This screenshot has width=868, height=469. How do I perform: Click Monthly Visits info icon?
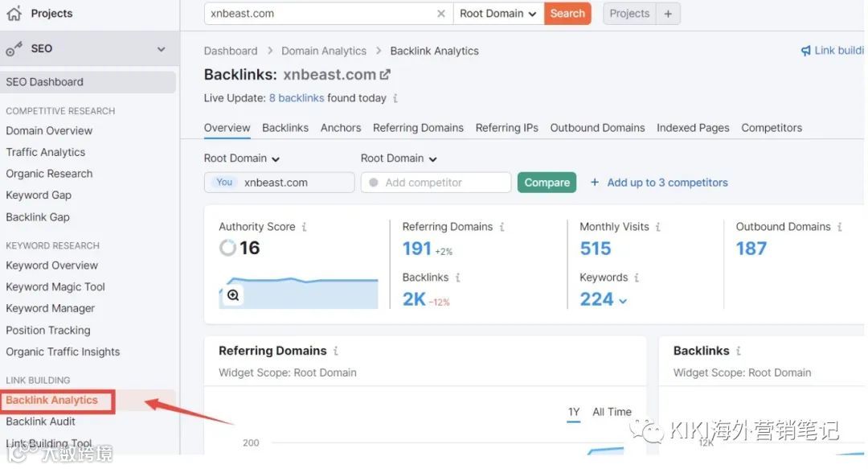coord(657,227)
